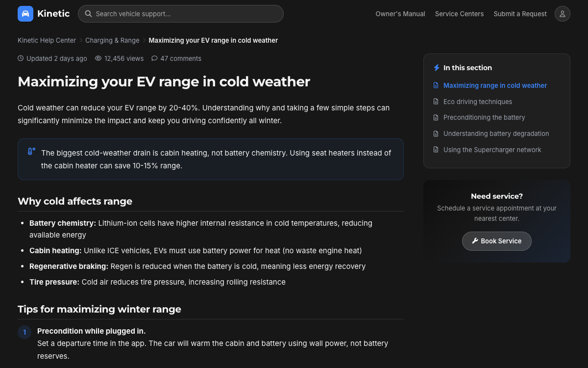Go to Service Centers page
This screenshot has height=368, width=588.
point(459,14)
